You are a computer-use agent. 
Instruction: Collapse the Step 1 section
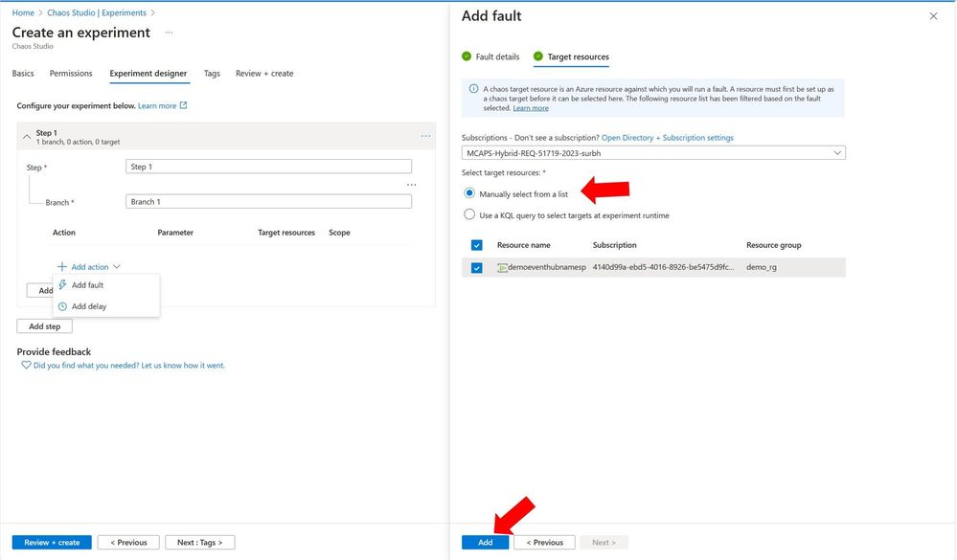[x=26, y=137]
